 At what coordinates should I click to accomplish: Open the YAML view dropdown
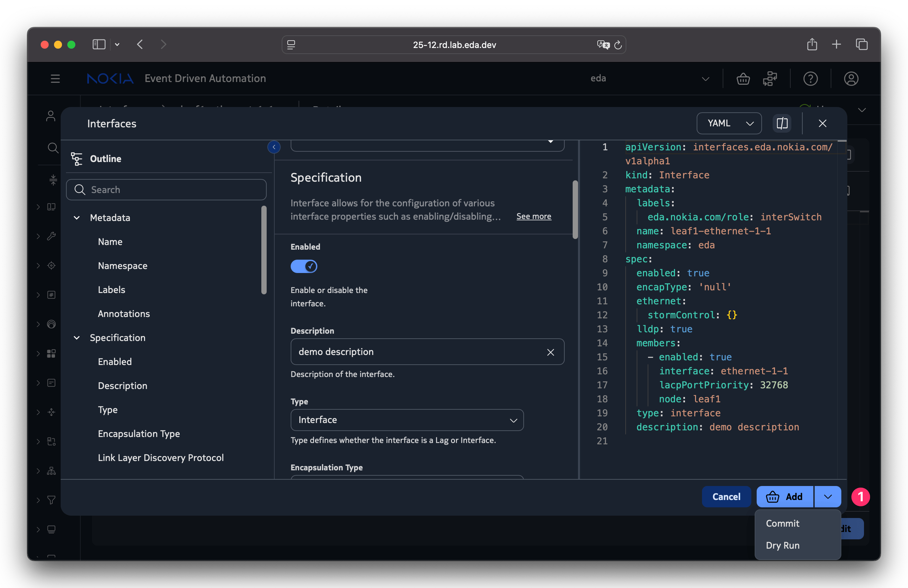[729, 123]
